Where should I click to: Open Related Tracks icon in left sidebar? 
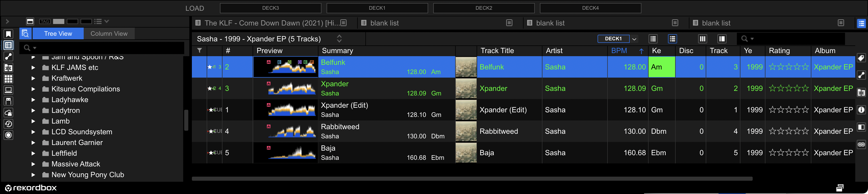[8, 56]
